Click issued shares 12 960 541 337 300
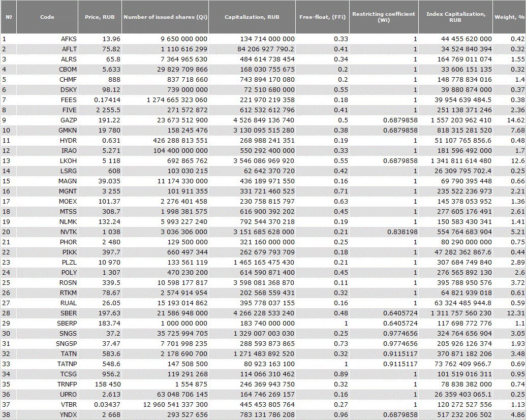 [175, 404]
